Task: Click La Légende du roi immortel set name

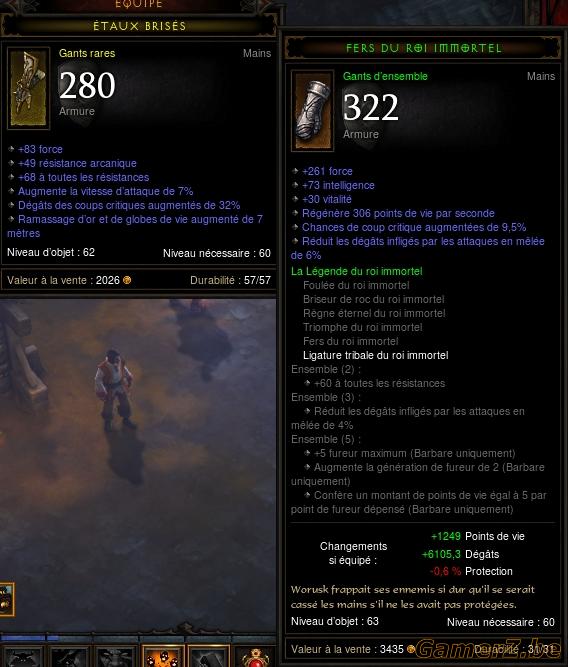Action: pos(357,271)
